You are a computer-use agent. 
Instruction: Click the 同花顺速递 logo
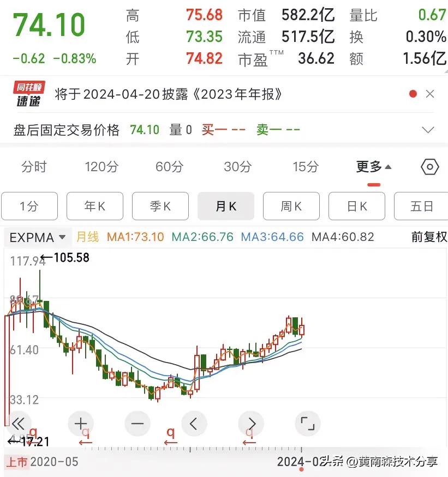[29, 94]
